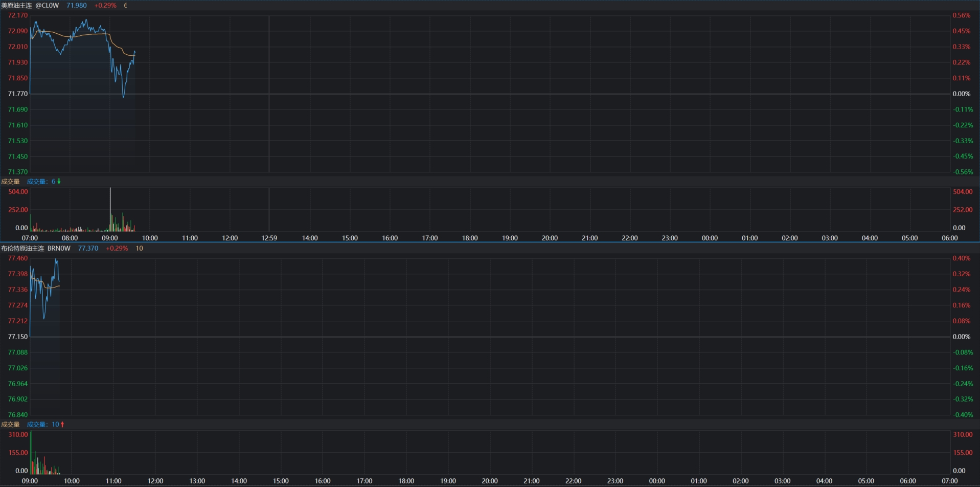Screen dimensions: 980x487
Task: Select the @CL0W symbol code
Action: (47, 5)
